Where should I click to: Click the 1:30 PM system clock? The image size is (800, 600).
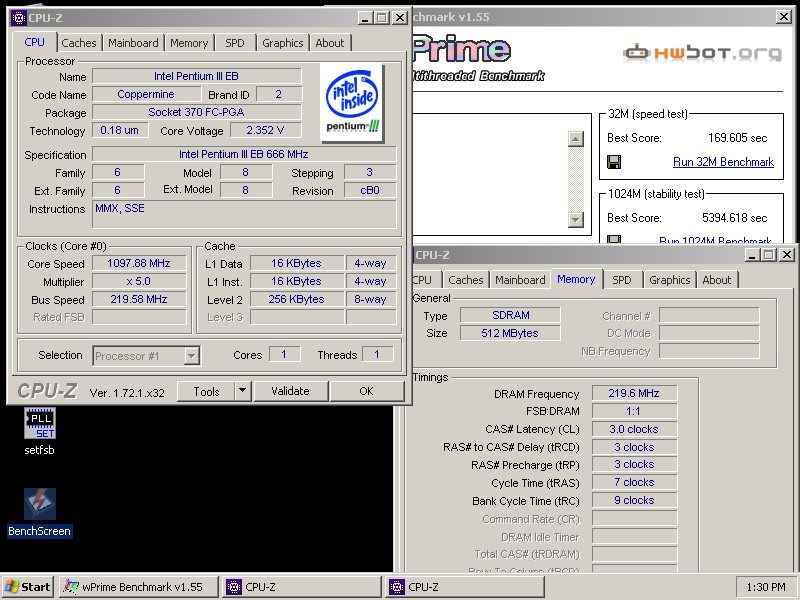[x=766, y=587]
